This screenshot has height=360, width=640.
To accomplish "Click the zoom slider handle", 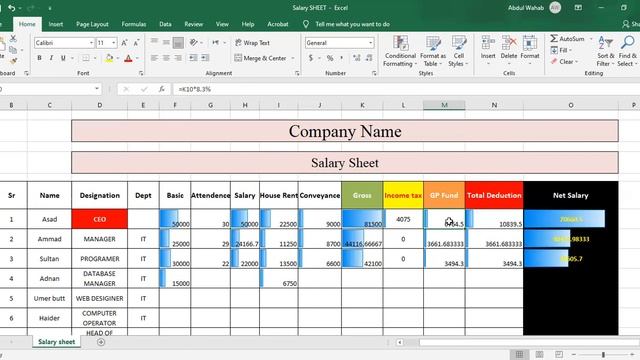I will (603, 354).
